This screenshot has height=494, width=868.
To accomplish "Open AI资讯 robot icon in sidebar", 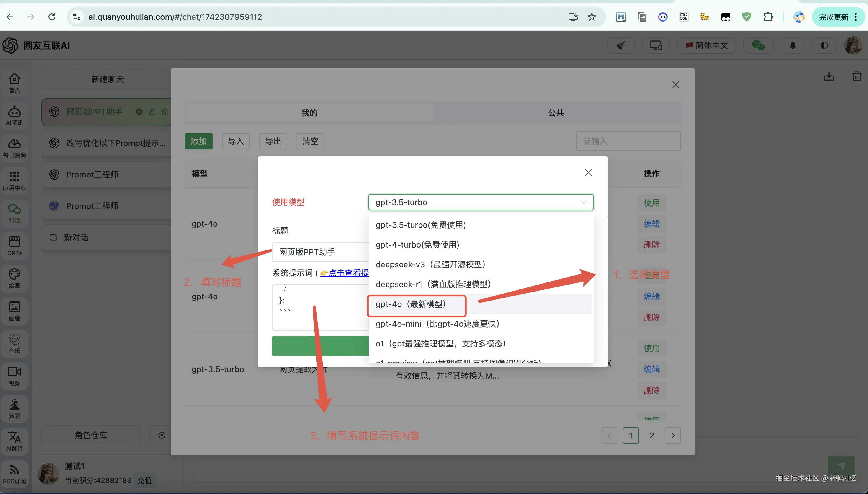I will coord(14,115).
